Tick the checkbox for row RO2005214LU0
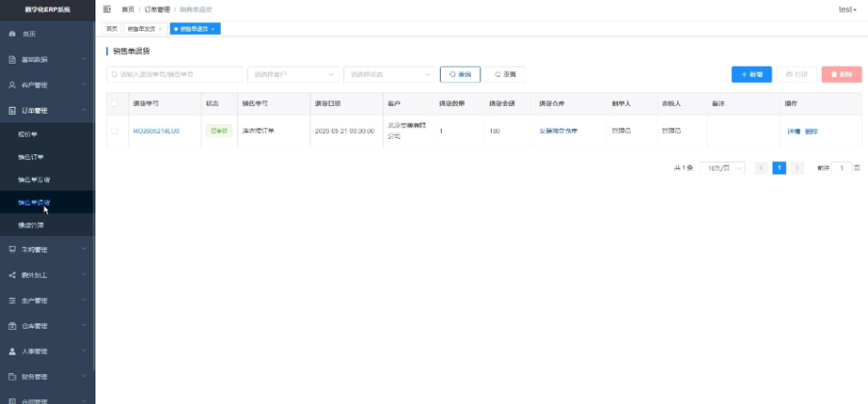 pyautogui.click(x=115, y=131)
